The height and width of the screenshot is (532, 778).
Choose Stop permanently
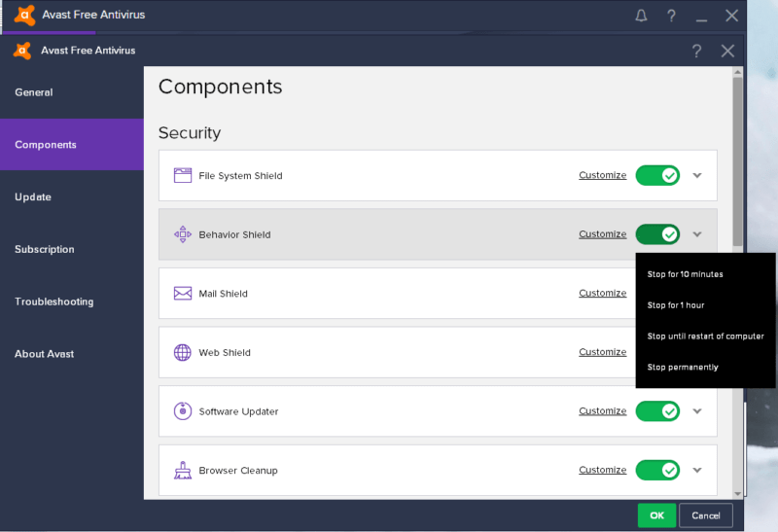[683, 368]
